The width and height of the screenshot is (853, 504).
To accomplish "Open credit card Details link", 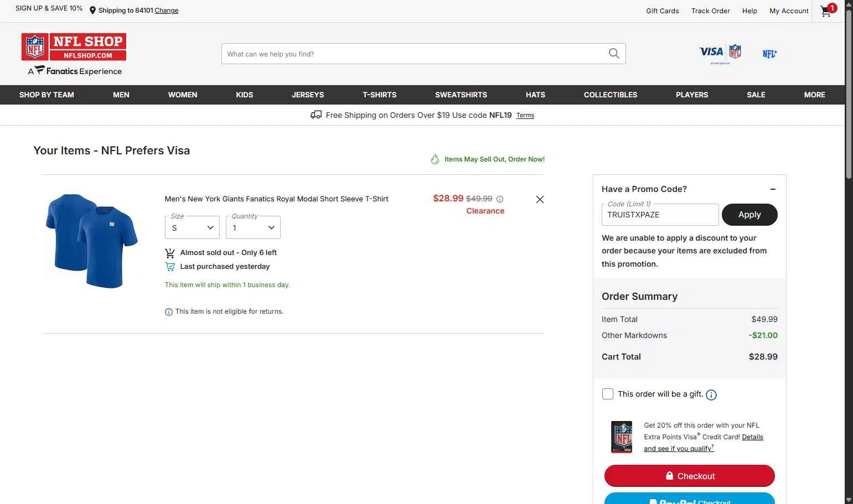I will [752, 437].
